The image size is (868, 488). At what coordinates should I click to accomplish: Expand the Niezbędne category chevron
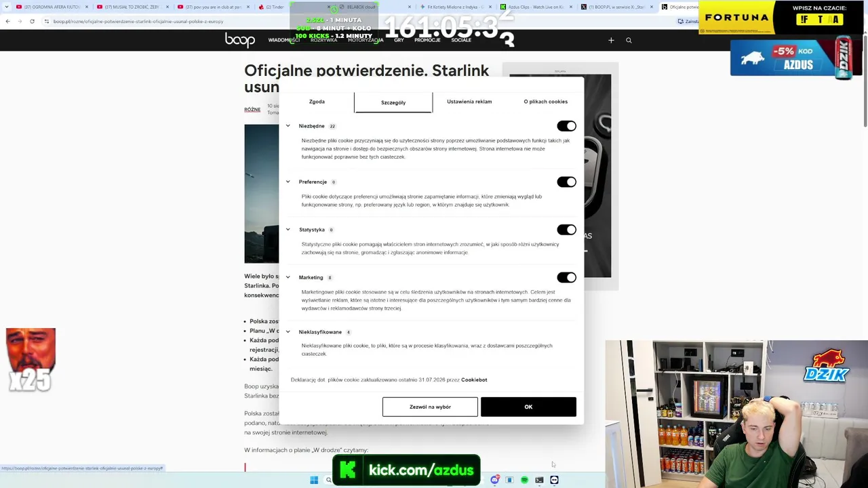coord(288,126)
